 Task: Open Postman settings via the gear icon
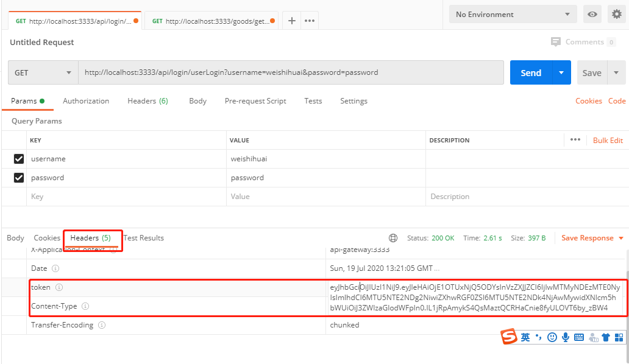pos(617,13)
